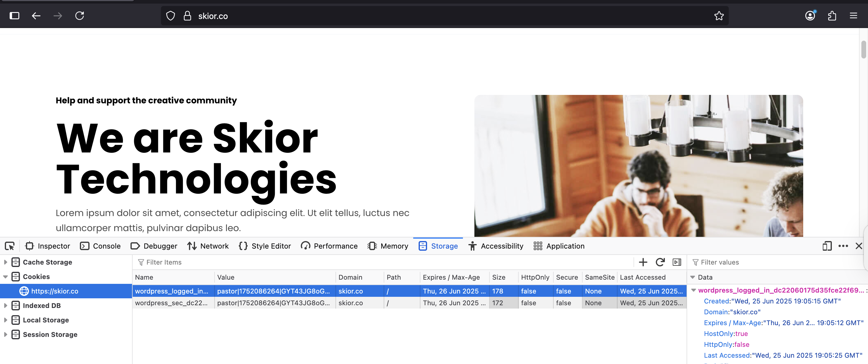Open DevTools customize options menu
Screen dimensions: 868x364
point(843,246)
